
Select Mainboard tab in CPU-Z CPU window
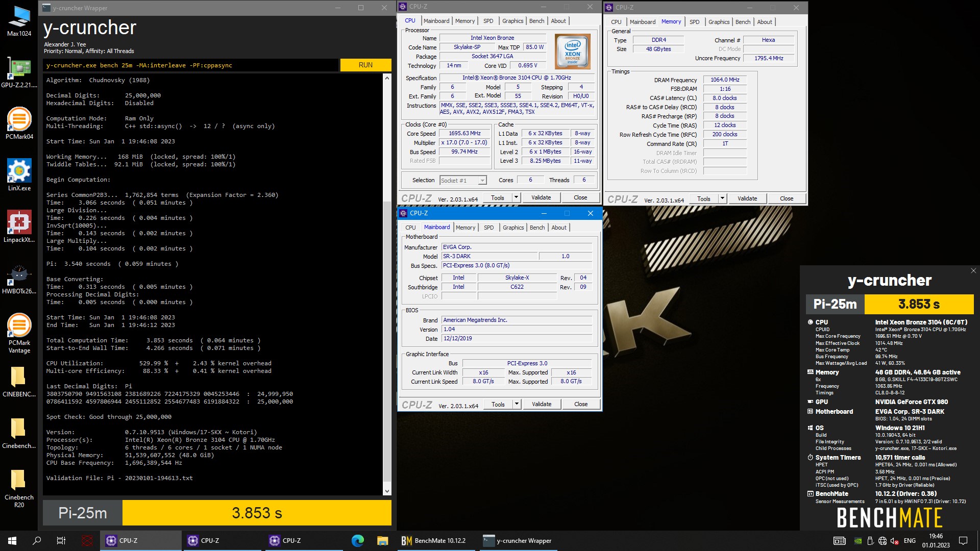pyautogui.click(x=436, y=21)
